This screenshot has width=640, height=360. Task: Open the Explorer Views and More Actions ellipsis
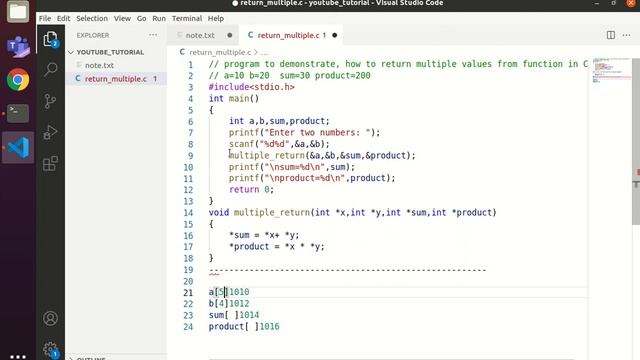153,35
